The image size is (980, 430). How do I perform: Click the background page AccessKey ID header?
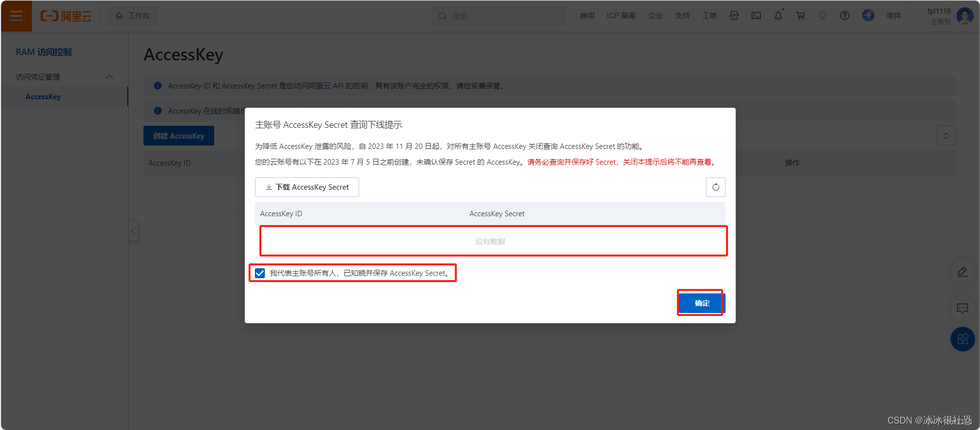169,163
